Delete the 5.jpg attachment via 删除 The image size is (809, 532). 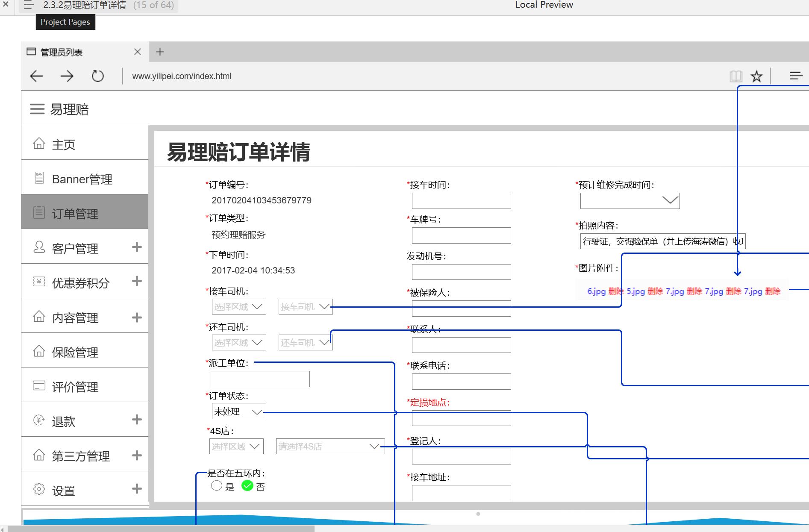(x=656, y=291)
